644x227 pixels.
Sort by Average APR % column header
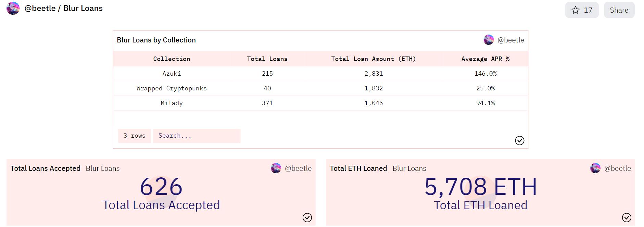tap(485, 59)
